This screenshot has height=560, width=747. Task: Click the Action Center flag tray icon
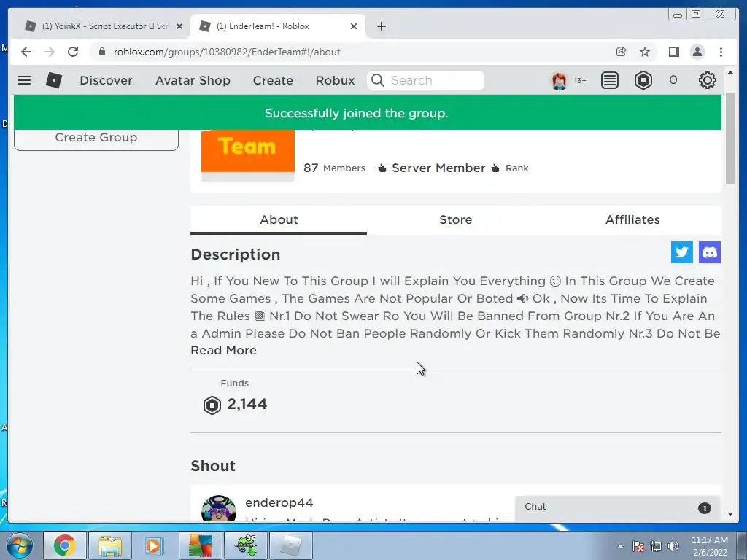(x=638, y=546)
